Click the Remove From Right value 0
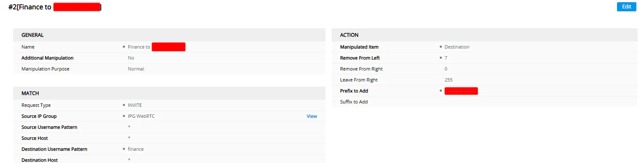Screen dimensions: 644x163 446,69
